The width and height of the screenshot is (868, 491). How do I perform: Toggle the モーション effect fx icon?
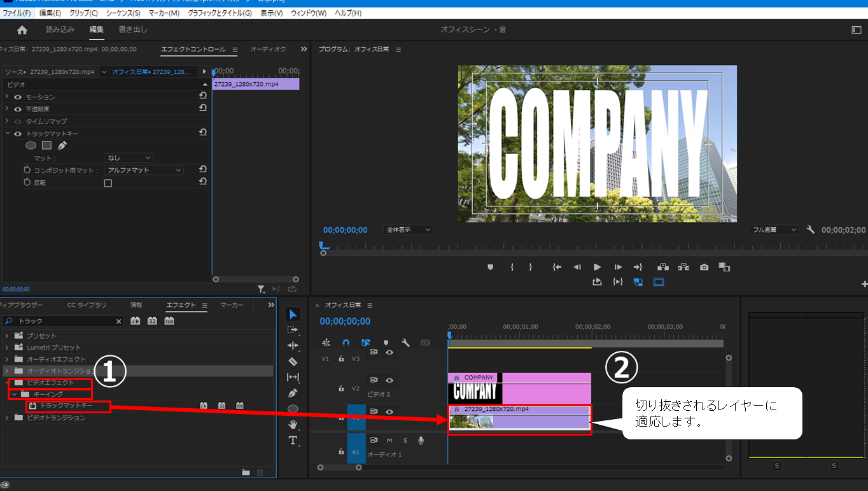coord(18,97)
